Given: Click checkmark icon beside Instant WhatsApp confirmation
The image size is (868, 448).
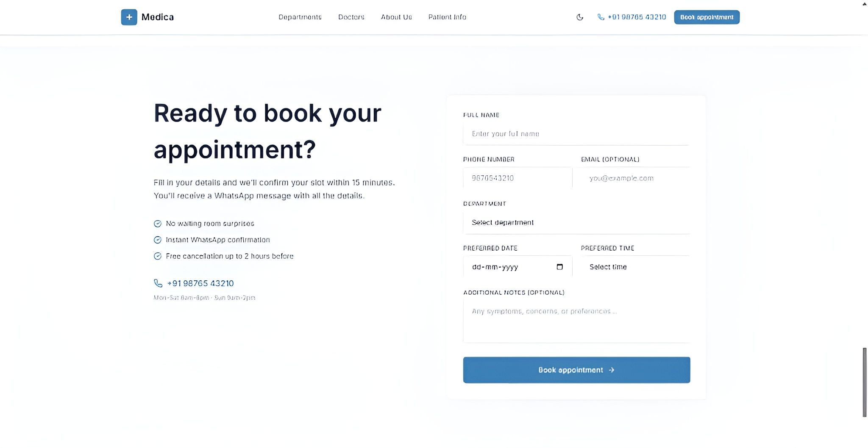Looking at the screenshot, I should pyautogui.click(x=158, y=240).
